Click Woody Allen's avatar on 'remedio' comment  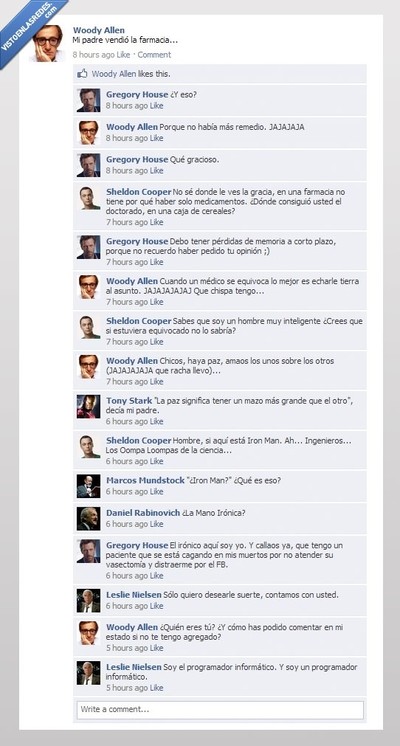point(88,133)
